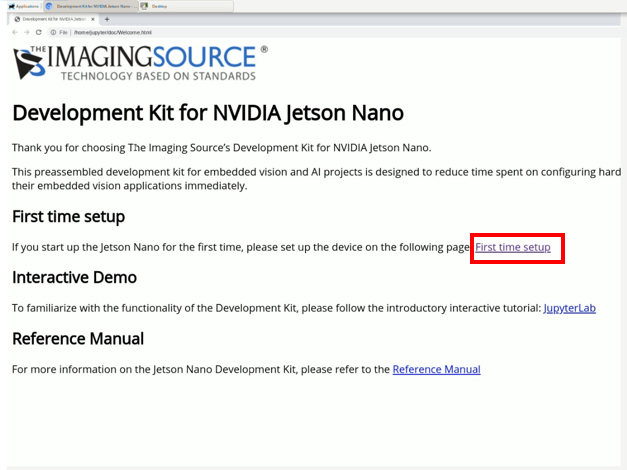Click the Development Kit for NVIDIA Jetson Nano heading

pyautogui.click(x=208, y=113)
